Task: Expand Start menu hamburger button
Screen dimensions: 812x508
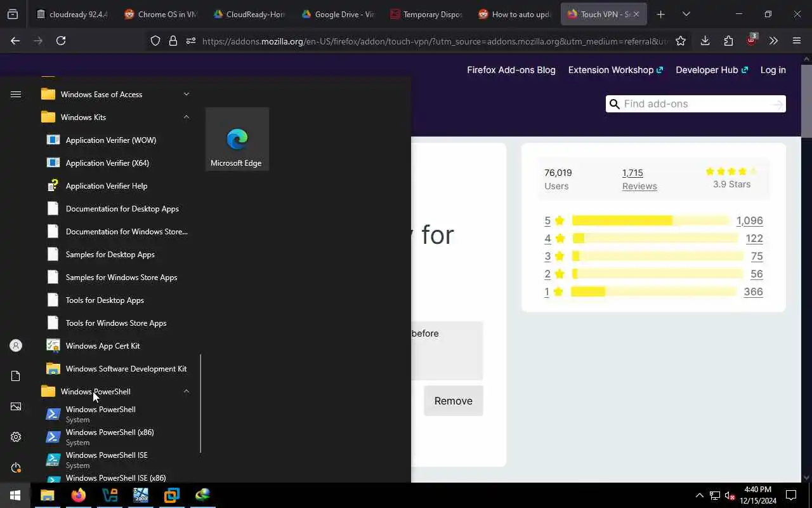Action: point(16,94)
